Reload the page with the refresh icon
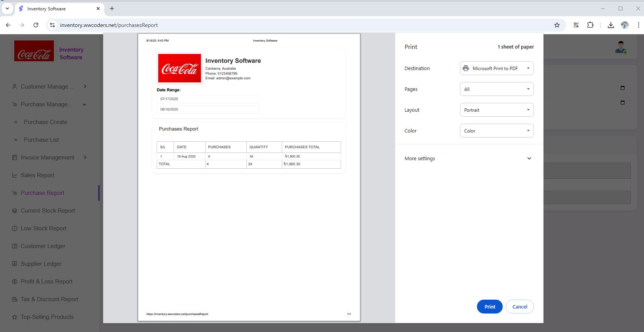 coord(36,25)
